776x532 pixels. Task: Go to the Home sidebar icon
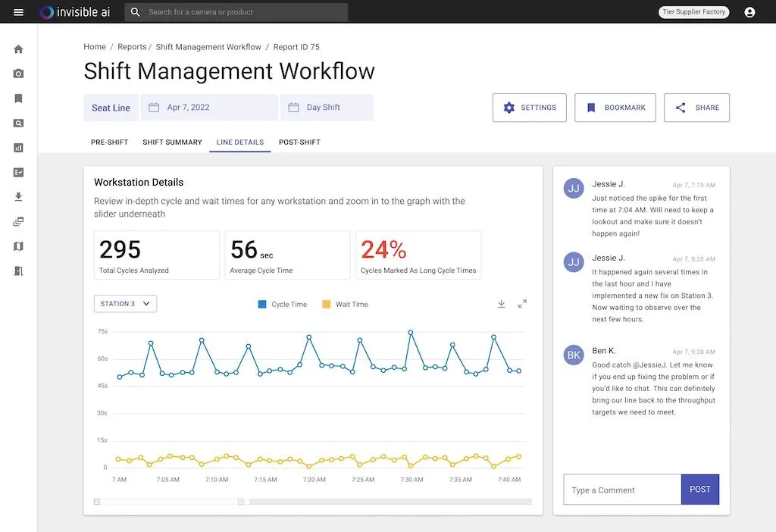click(19, 49)
